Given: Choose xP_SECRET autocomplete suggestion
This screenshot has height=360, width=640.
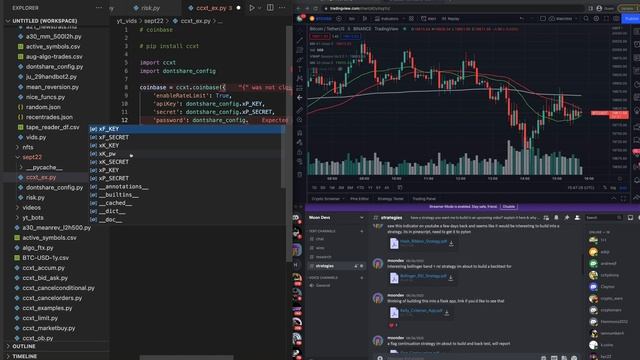Looking at the screenshot, I should pos(187,178).
